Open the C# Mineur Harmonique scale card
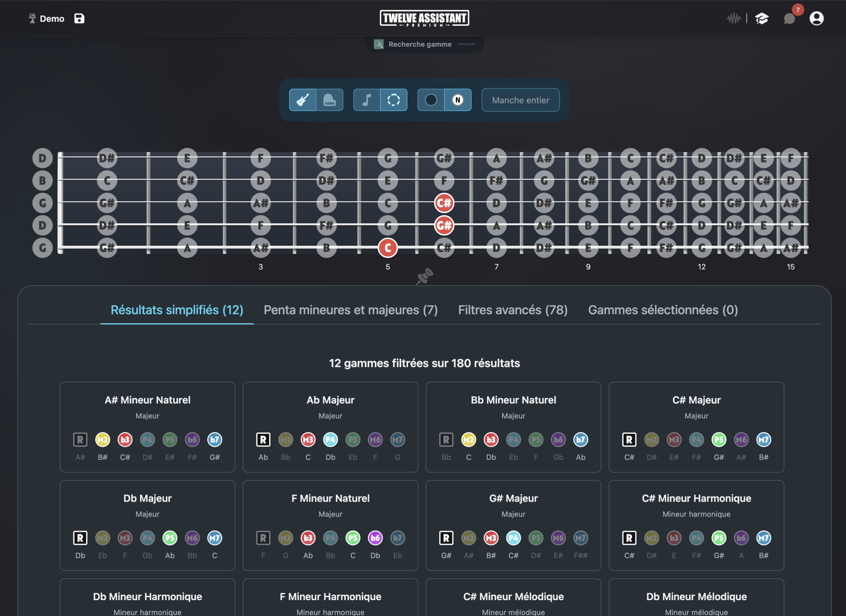846x616 pixels. [x=696, y=525]
